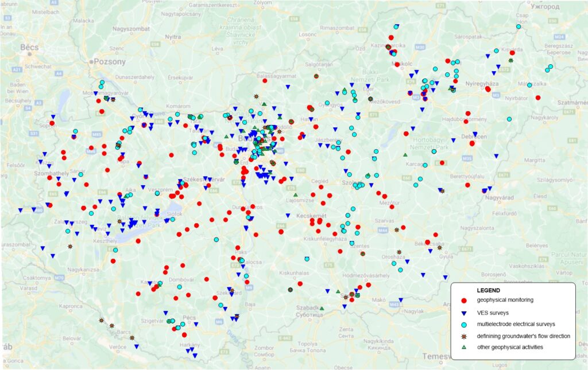
Task: Click the Nagykanizsa town label
Action: point(83,270)
